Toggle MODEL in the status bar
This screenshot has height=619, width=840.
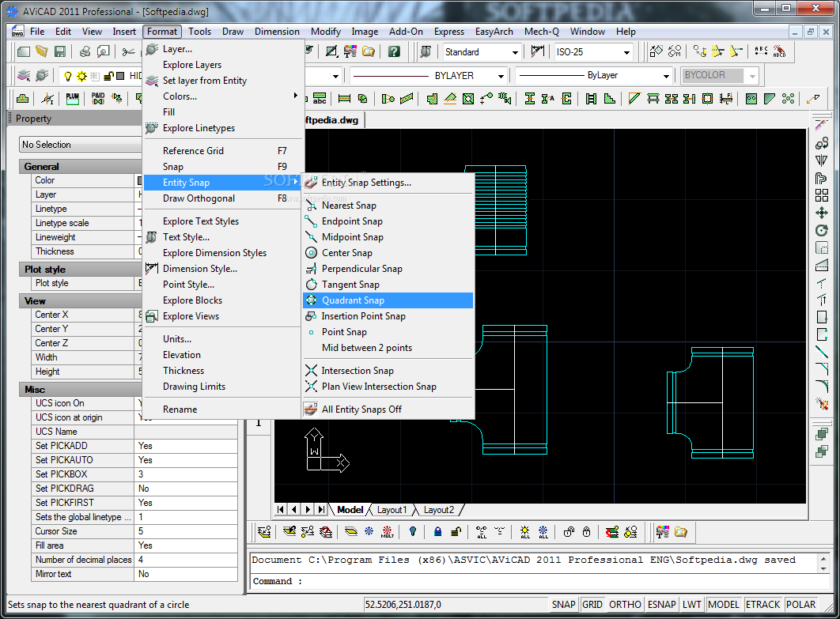click(723, 605)
